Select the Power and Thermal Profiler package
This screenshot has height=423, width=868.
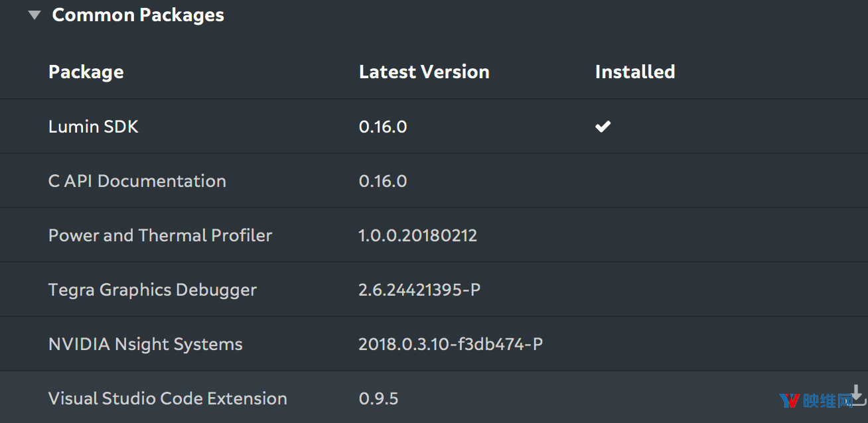tap(161, 235)
